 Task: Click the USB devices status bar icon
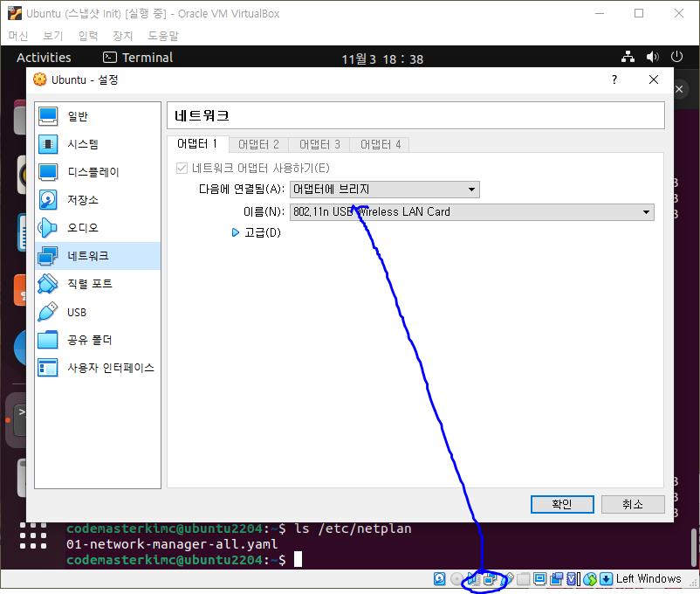point(507,579)
